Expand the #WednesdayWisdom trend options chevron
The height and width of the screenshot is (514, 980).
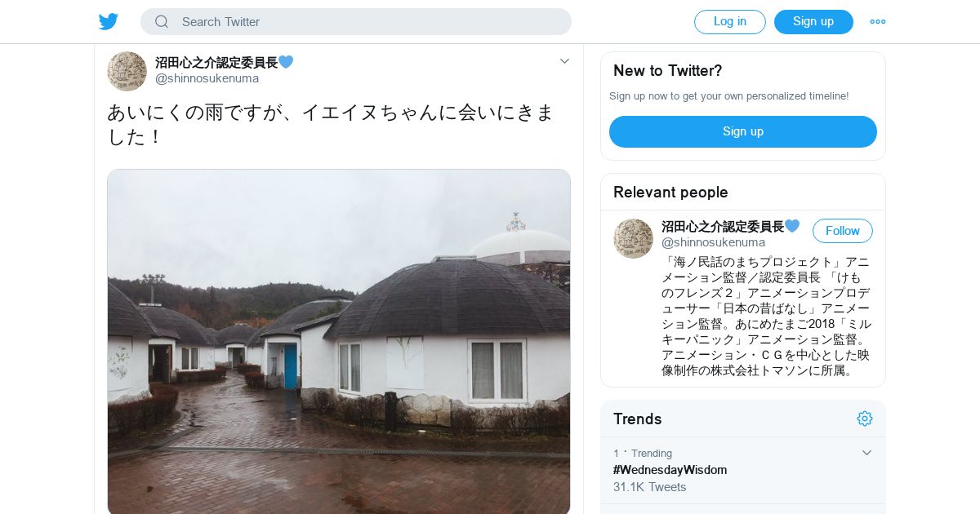tap(866, 453)
